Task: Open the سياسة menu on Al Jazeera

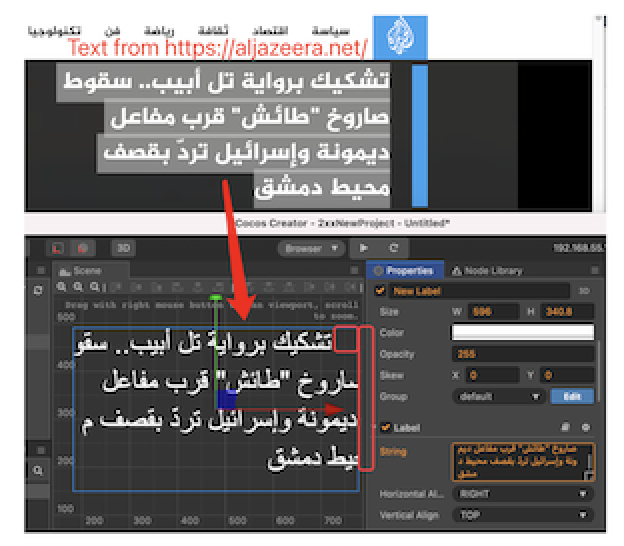Action: coord(331,30)
